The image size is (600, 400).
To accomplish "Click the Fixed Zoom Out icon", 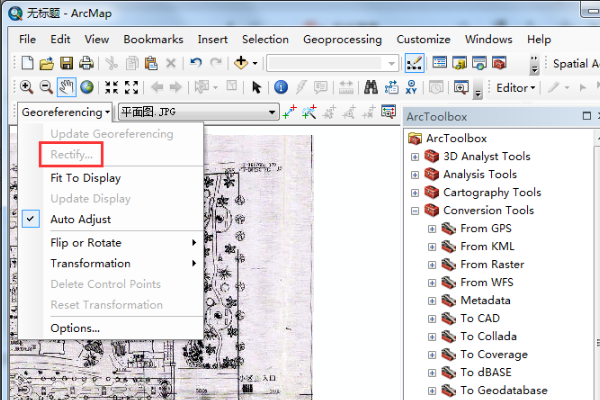I will pyautogui.click(x=131, y=87).
